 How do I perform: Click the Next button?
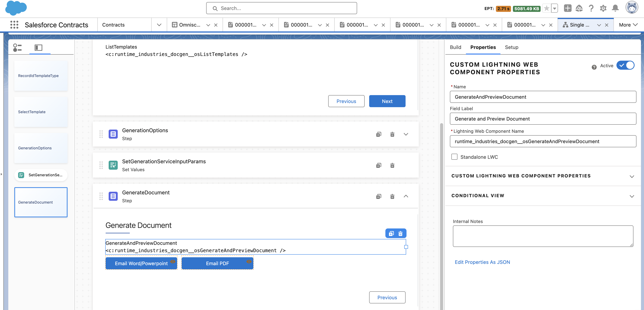(387, 101)
